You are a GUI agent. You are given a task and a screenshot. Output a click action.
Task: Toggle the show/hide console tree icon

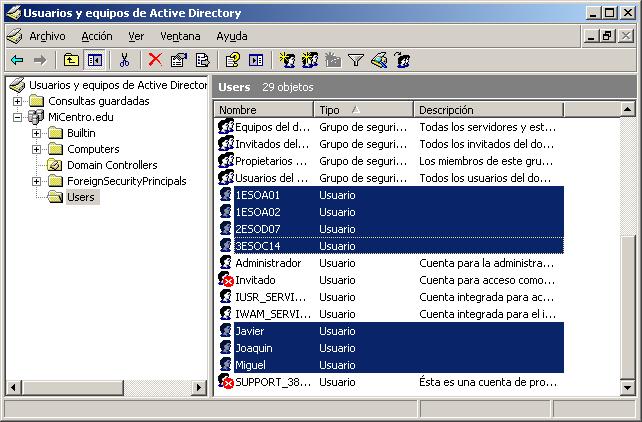[94, 61]
